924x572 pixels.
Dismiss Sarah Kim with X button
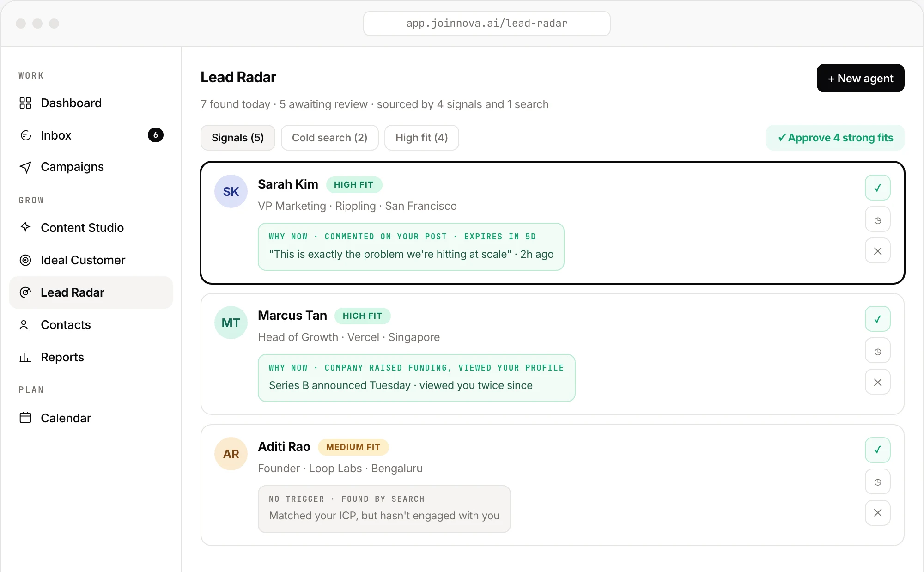[x=878, y=251]
